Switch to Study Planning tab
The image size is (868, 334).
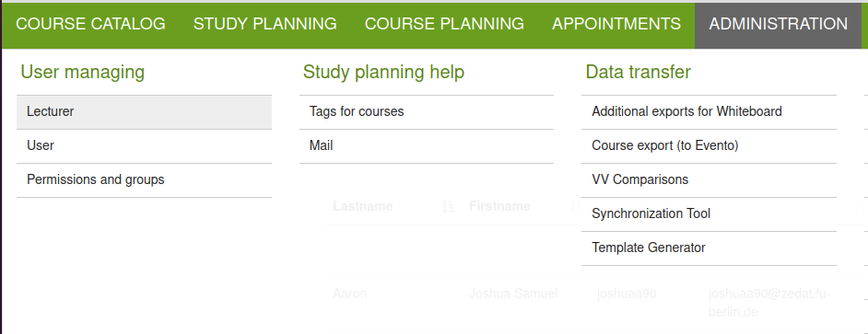coord(265,24)
